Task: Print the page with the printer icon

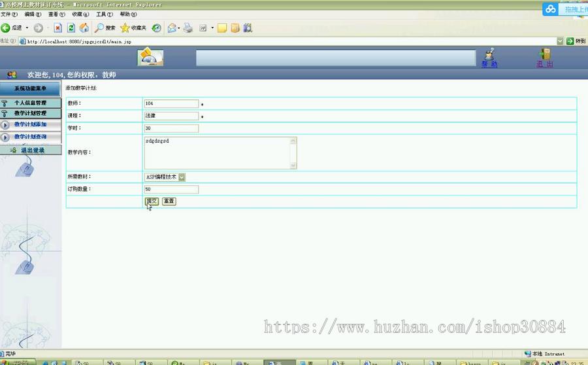Action: (x=188, y=27)
